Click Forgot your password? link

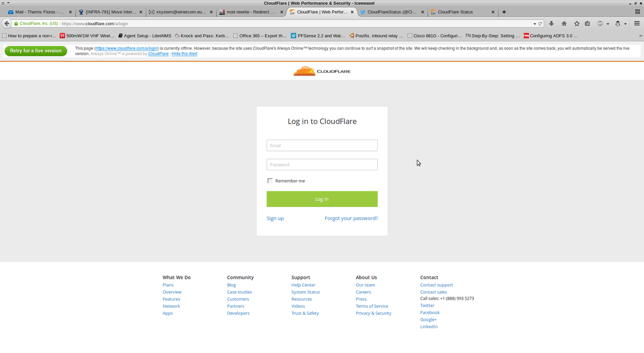(351, 219)
